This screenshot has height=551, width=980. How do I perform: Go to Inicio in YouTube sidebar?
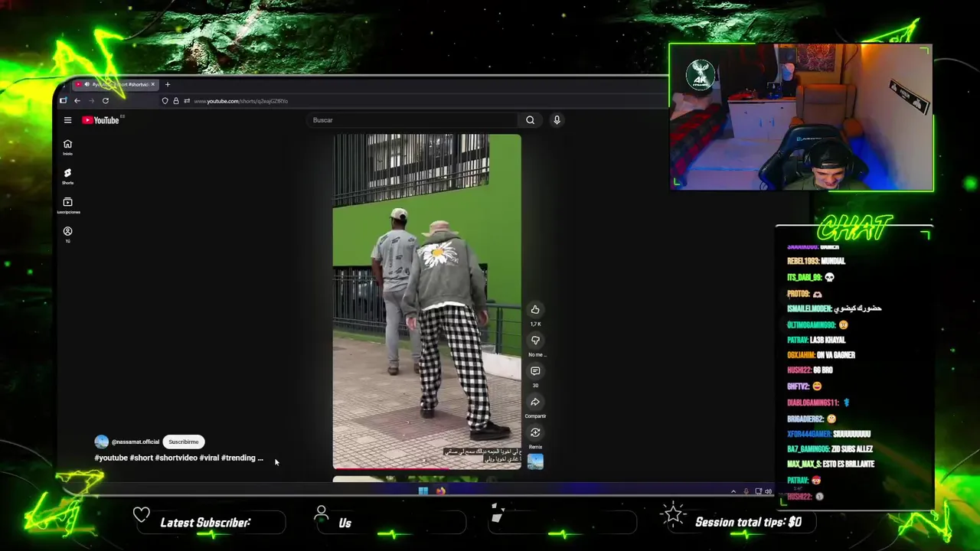coord(67,147)
